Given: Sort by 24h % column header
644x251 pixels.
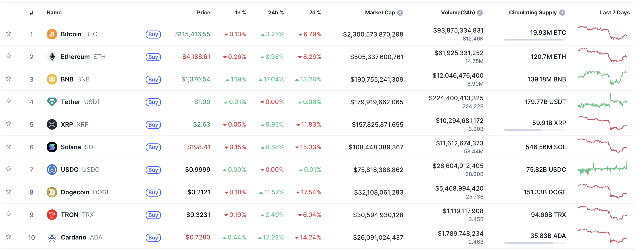Looking at the screenshot, I should click(276, 13).
